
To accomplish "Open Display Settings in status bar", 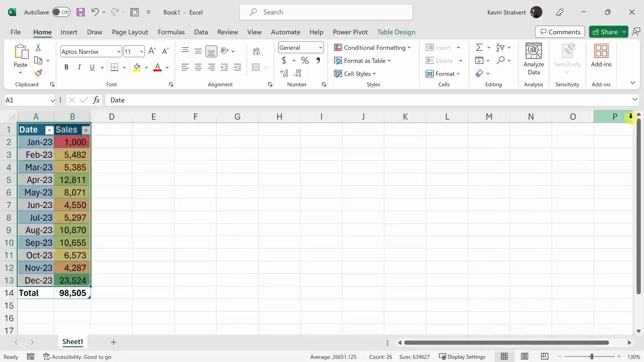I will [462, 356].
